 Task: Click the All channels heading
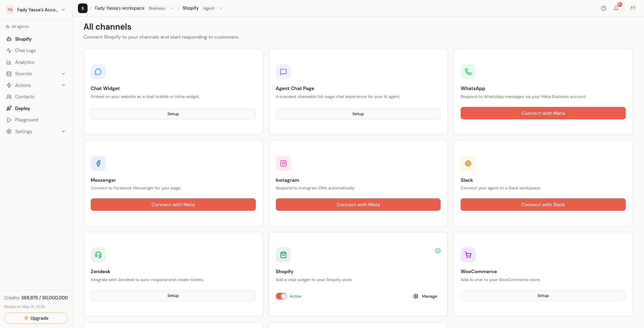tap(107, 27)
